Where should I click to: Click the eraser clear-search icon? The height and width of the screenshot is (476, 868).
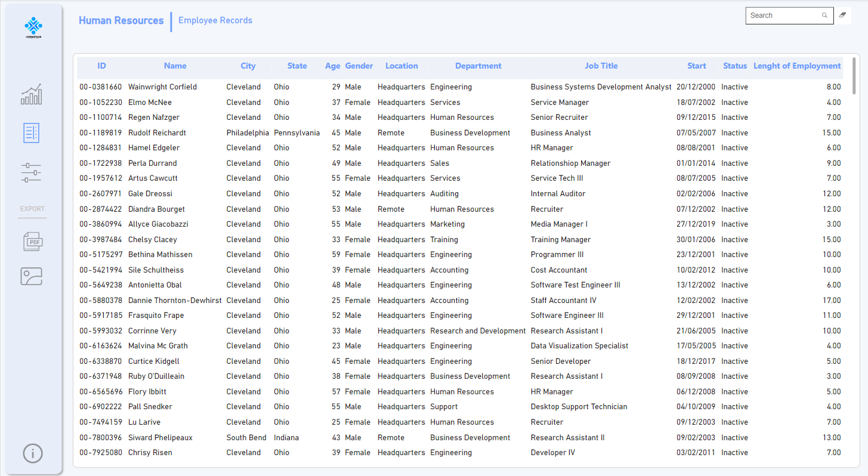(x=842, y=16)
